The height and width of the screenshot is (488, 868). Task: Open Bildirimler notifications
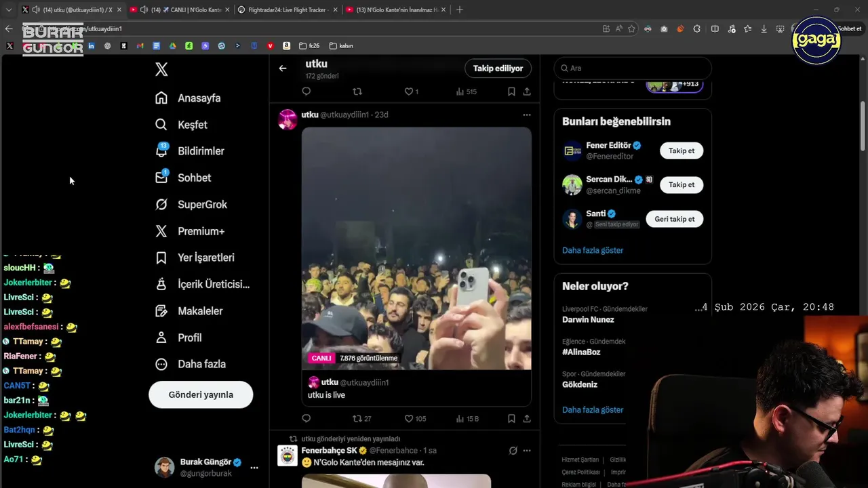(189, 151)
